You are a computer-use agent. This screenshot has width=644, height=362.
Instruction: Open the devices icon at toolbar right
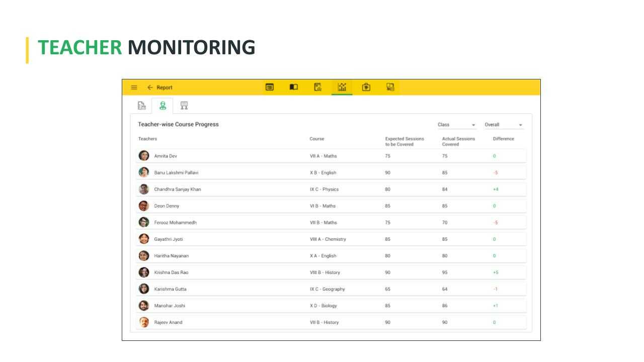tap(390, 87)
